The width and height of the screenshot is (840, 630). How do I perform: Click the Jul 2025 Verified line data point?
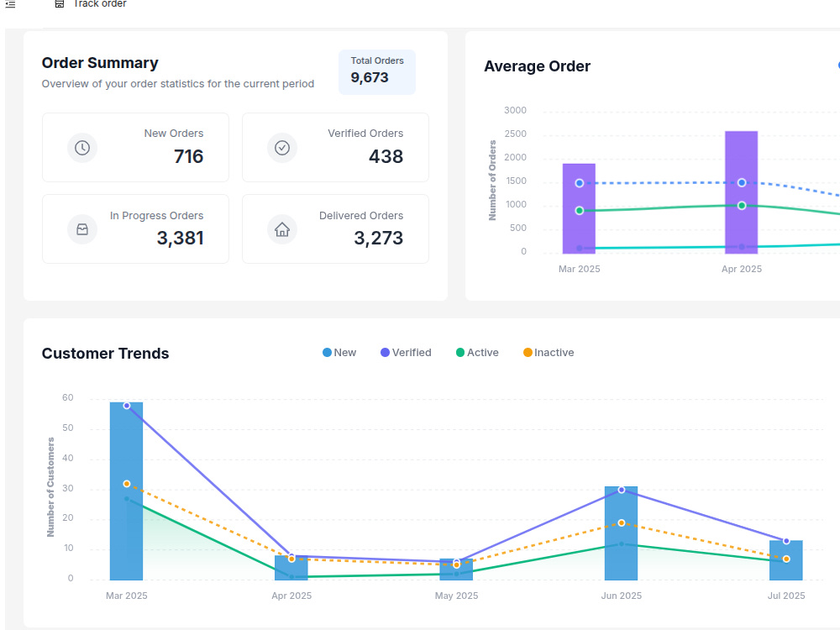786,541
